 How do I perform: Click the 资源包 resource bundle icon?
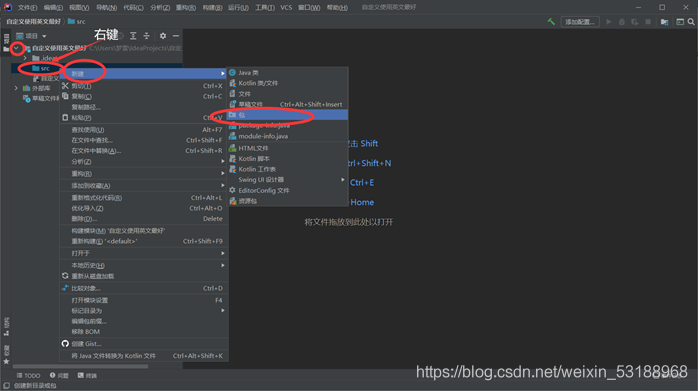pyautogui.click(x=232, y=201)
